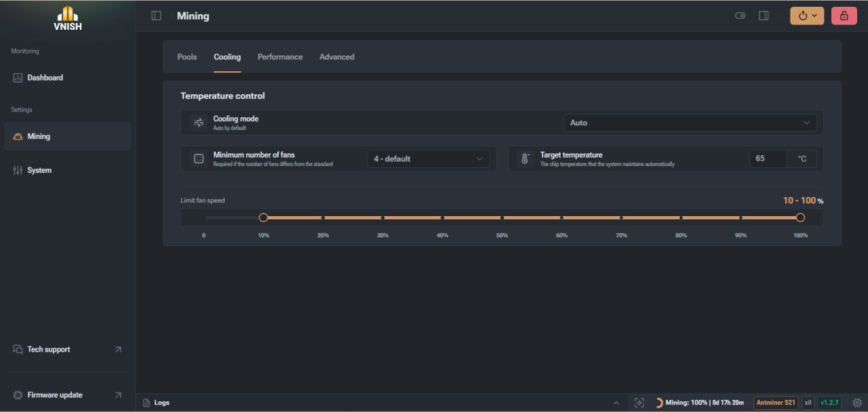The height and width of the screenshot is (412, 868).
Task: Open the Advanced tab
Action: 337,57
